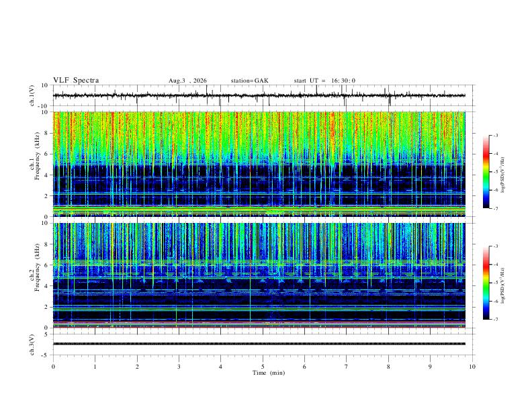Screen dimensions: 532x411
Task: Click the 10 minute tick on time axis
Action: click(472, 367)
